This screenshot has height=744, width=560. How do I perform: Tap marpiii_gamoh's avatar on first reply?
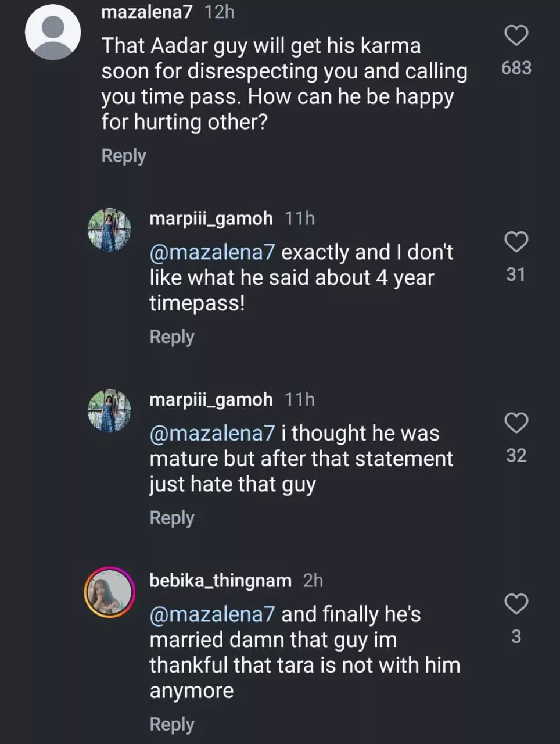109,230
